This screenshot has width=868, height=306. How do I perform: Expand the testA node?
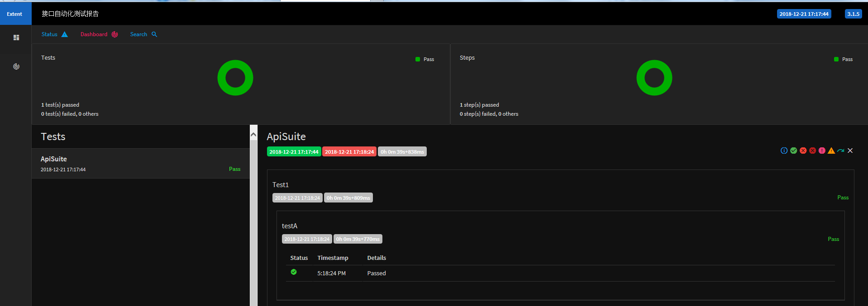[x=290, y=226]
